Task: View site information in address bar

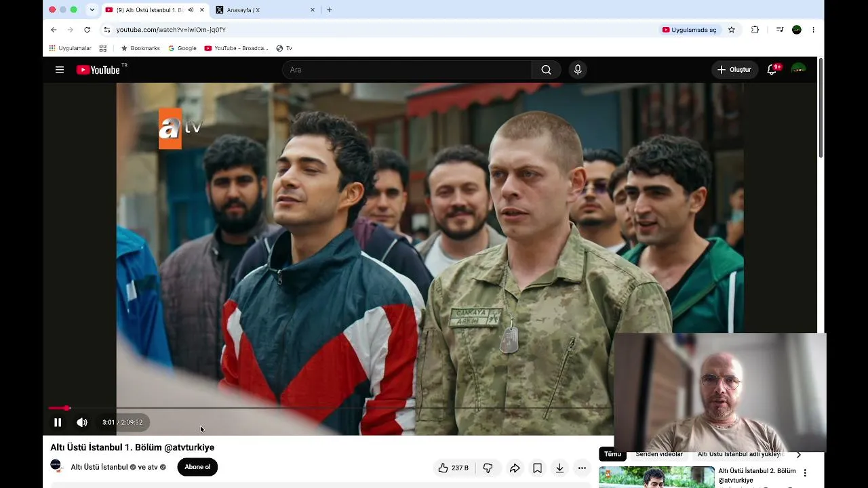Action: [106, 30]
